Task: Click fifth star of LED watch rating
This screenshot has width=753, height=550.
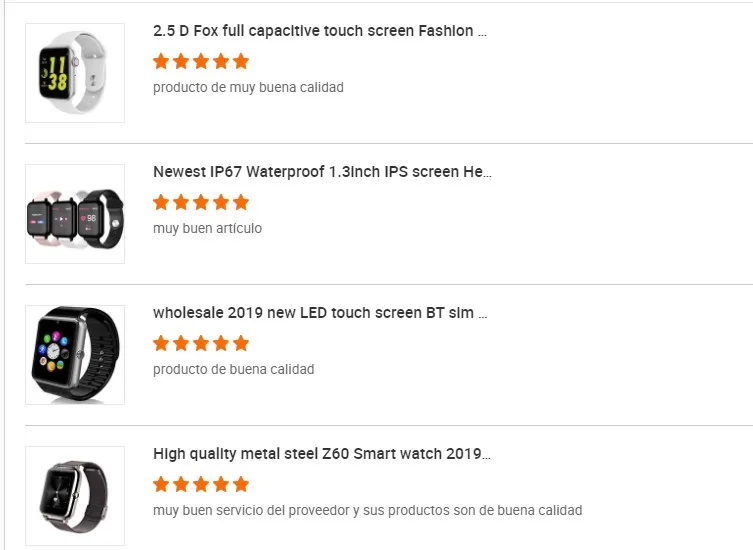Action: (241, 343)
